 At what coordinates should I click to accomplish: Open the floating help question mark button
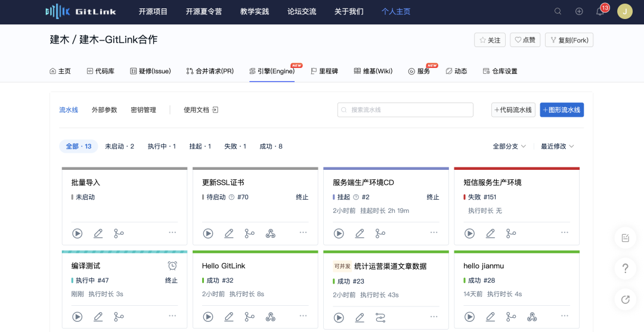pos(625,269)
